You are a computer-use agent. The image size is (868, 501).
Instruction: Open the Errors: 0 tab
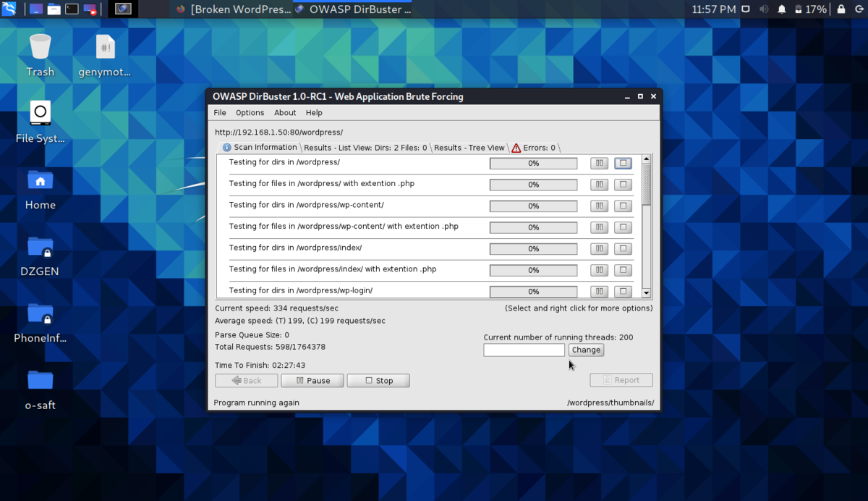pos(534,148)
